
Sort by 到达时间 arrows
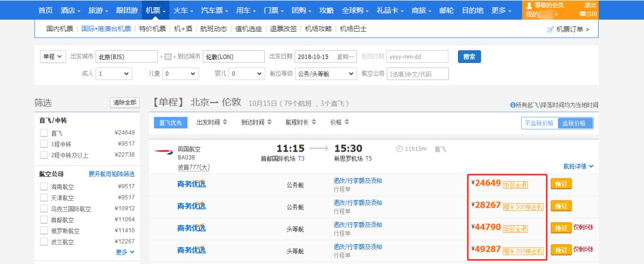pos(269,122)
